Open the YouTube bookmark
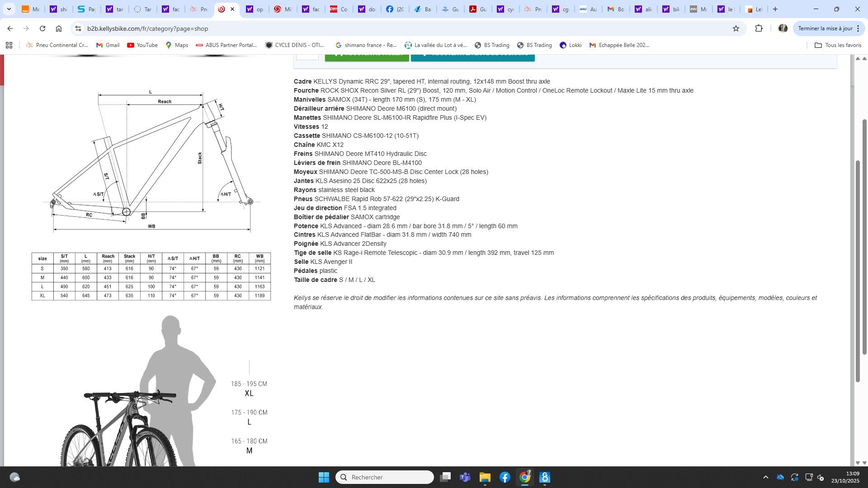The height and width of the screenshot is (488, 868). coord(142,45)
